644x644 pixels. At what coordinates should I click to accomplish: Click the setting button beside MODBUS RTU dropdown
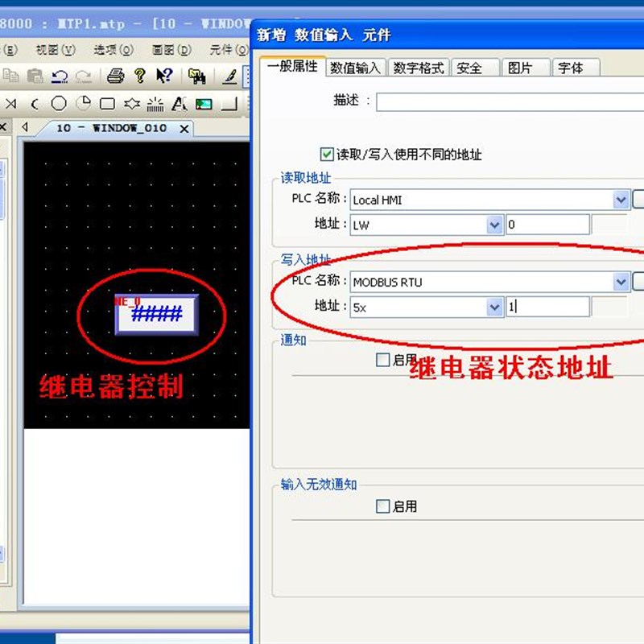pyautogui.click(x=638, y=281)
